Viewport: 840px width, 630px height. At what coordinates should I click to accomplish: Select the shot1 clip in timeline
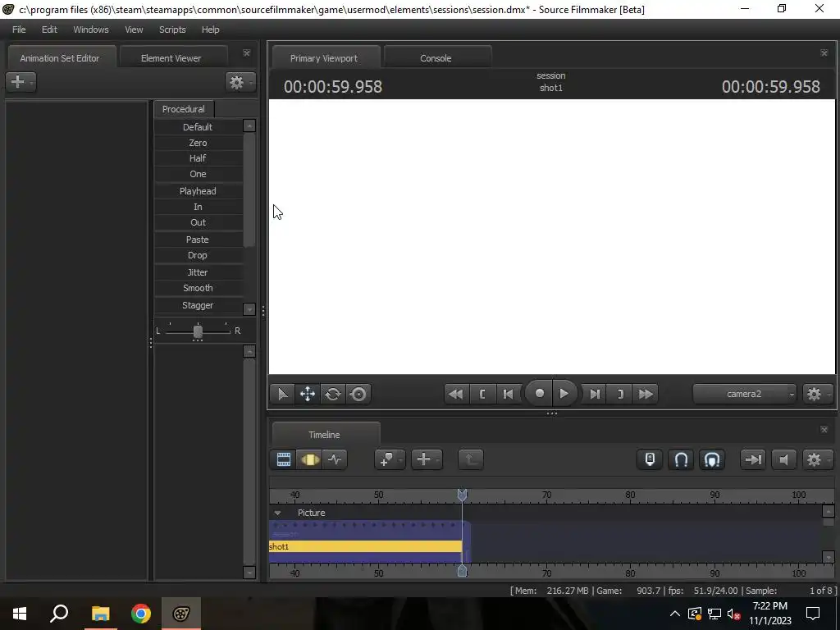(x=365, y=546)
